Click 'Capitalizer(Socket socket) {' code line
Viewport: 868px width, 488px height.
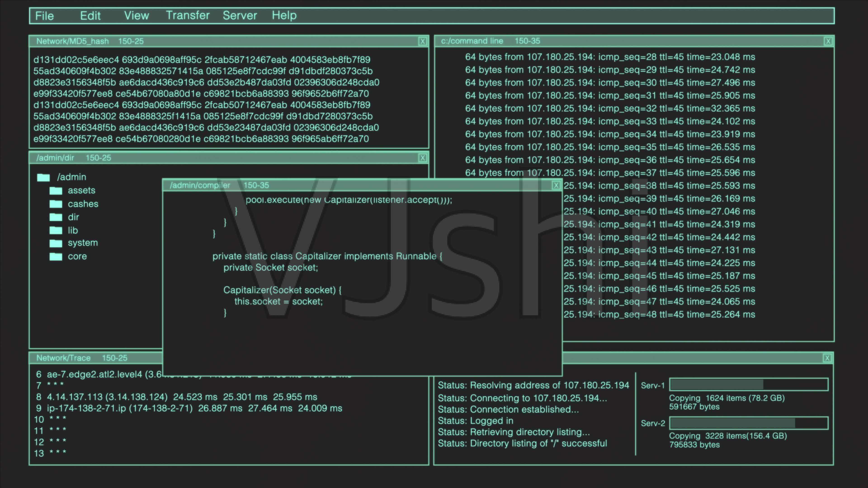point(282,290)
